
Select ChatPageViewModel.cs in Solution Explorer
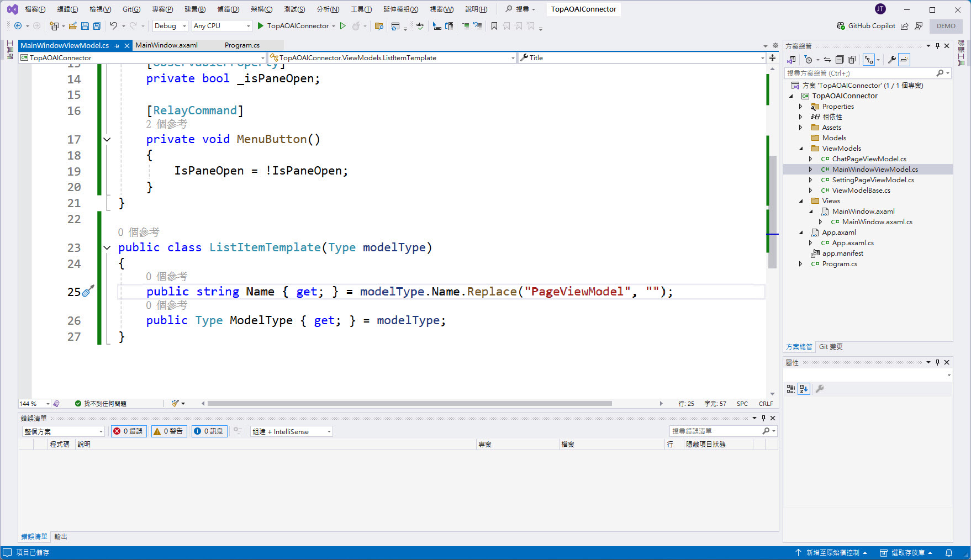pos(869,159)
